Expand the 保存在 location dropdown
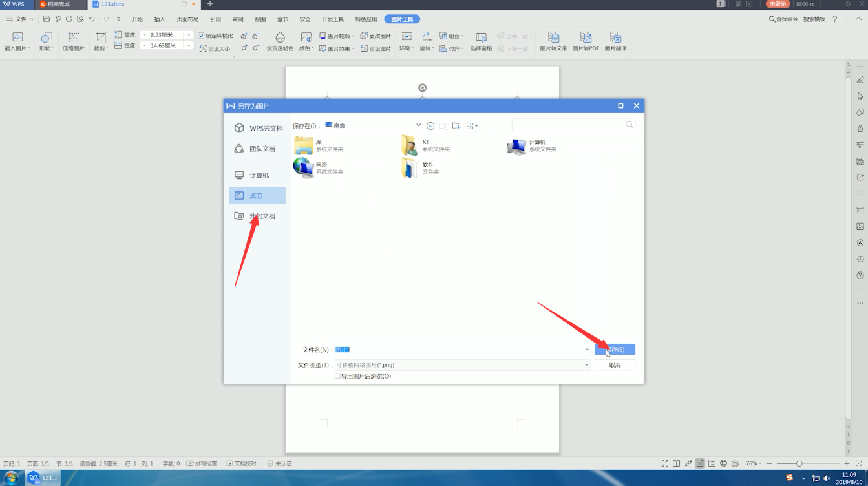Viewport: 868px width, 486px height. 419,125
